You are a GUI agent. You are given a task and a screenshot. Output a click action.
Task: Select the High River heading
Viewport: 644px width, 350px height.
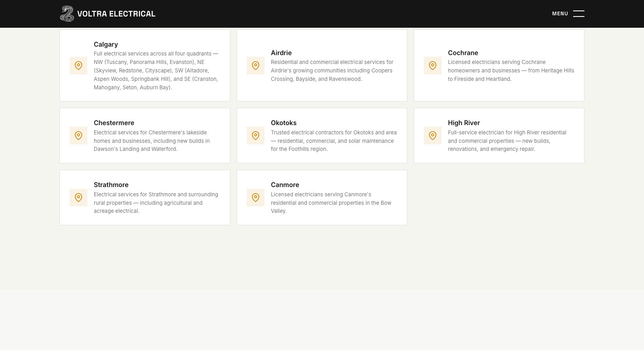click(x=464, y=123)
